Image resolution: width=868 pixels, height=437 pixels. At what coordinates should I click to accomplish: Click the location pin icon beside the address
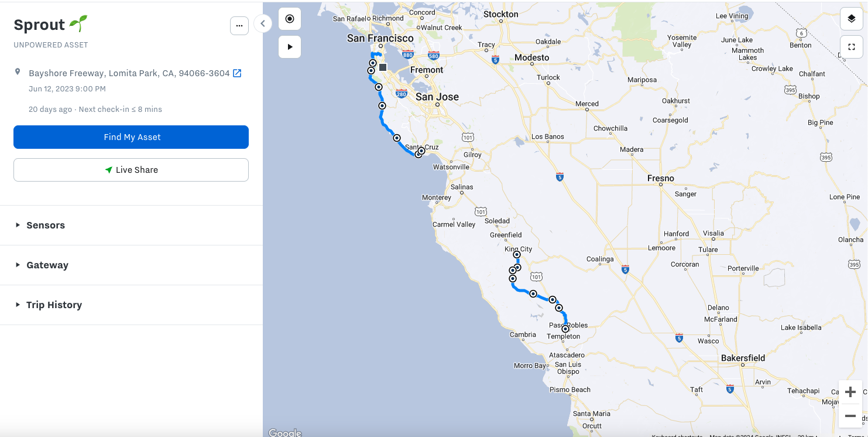coord(18,71)
